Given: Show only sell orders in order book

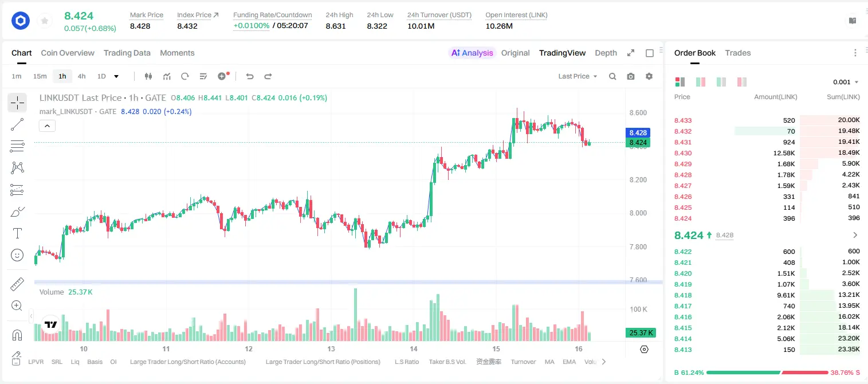Looking at the screenshot, I should [742, 82].
